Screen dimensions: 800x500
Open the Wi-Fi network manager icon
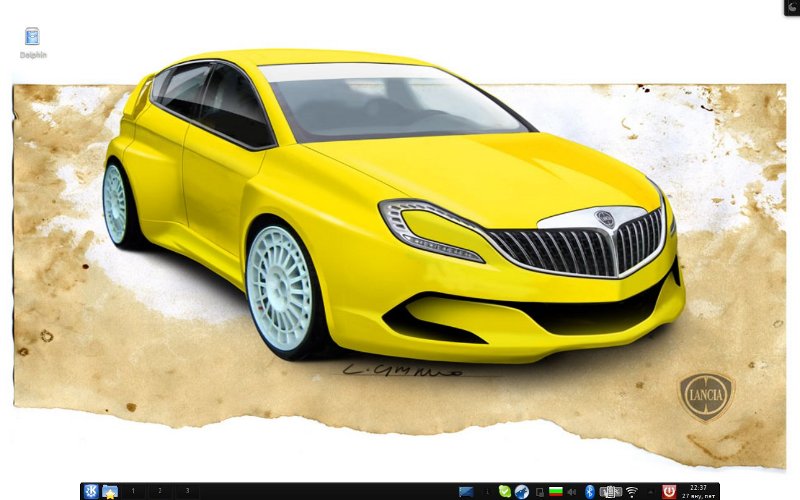click(x=632, y=491)
